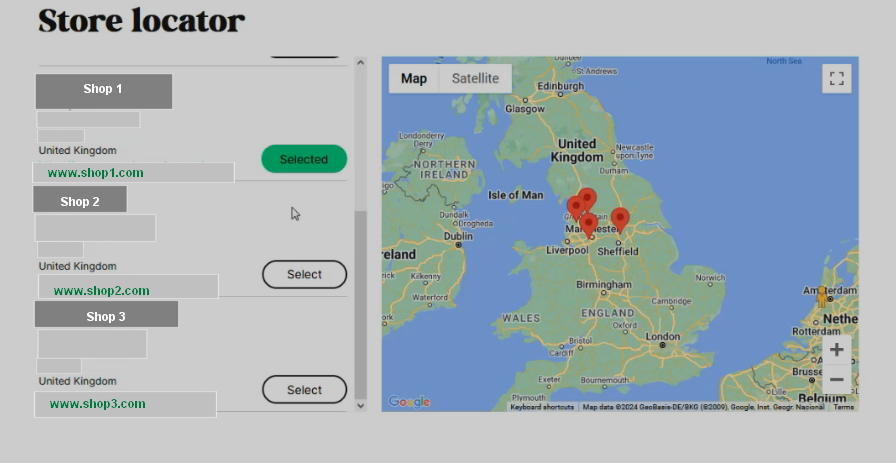Toggle fullscreen map view
The height and width of the screenshot is (463, 896).
(x=837, y=78)
